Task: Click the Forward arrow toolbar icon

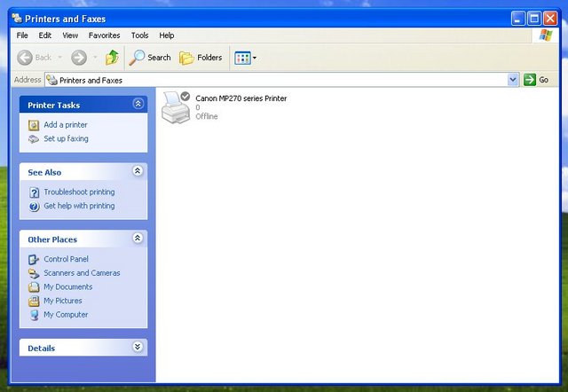Action: tap(79, 58)
